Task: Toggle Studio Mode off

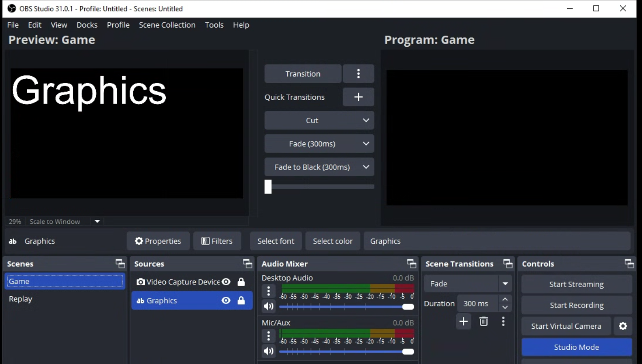Action: [577, 347]
